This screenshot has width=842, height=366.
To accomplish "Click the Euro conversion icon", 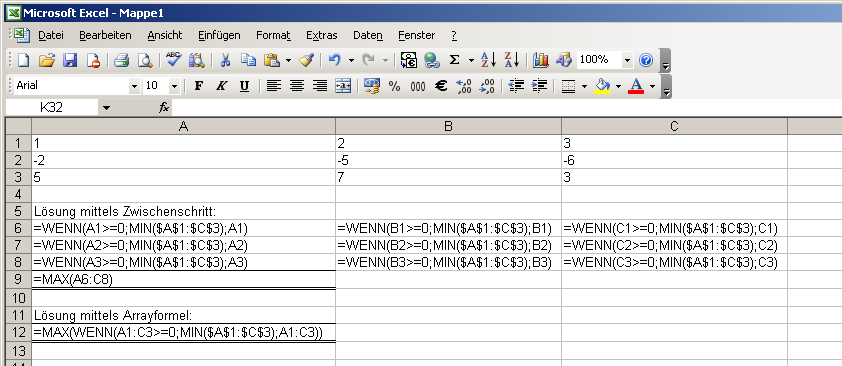I will (409, 61).
